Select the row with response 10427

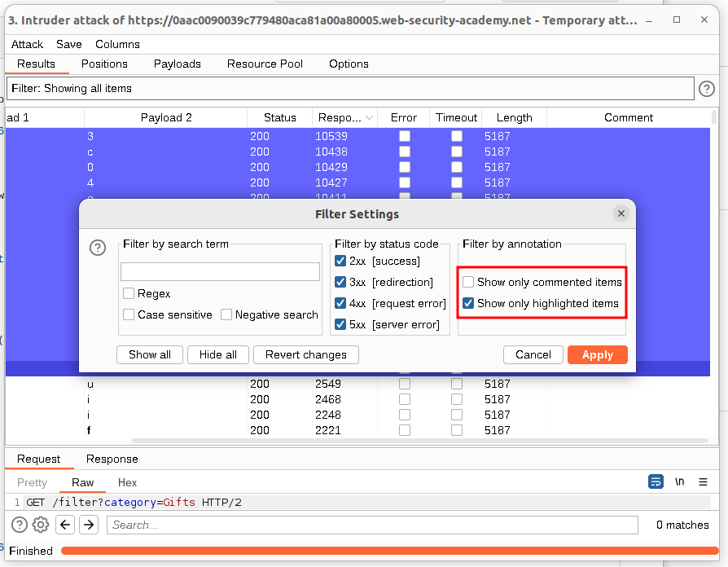[x=357, y=182]
